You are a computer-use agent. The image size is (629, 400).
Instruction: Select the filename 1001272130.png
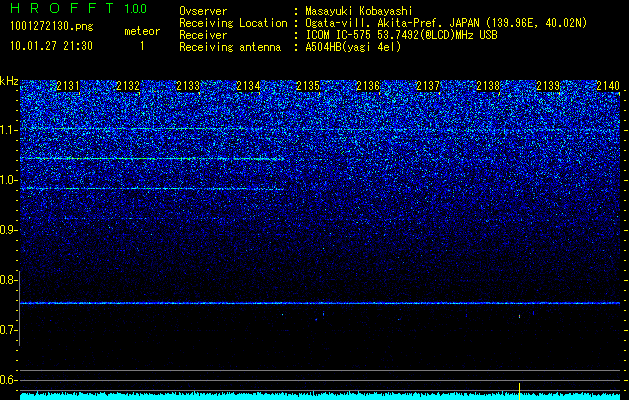(x=52, y=26)
